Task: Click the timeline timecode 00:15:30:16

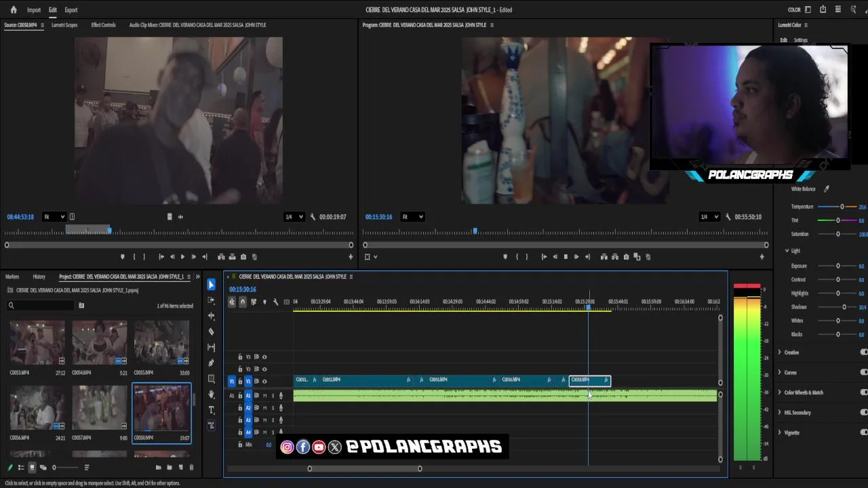Action: tap(242, 289)
